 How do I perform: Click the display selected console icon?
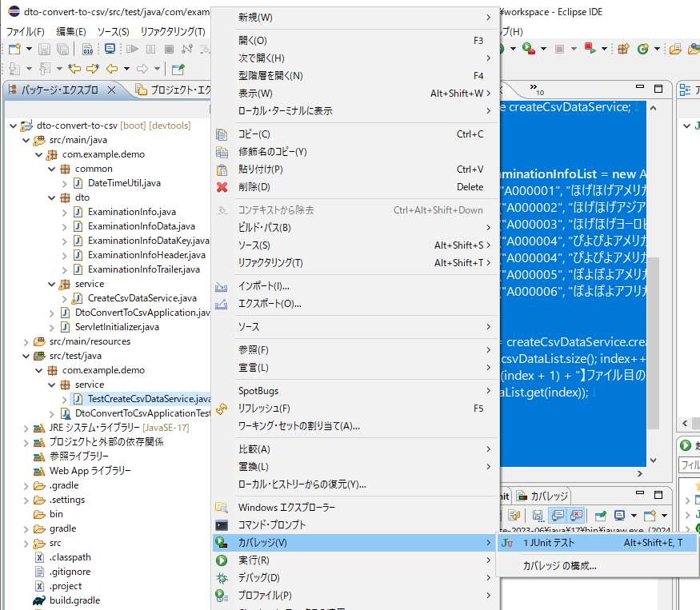click(x=618, y=516)
